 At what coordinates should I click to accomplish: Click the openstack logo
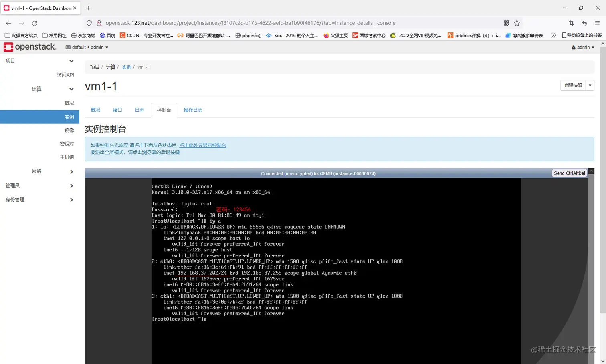[30, 47]
